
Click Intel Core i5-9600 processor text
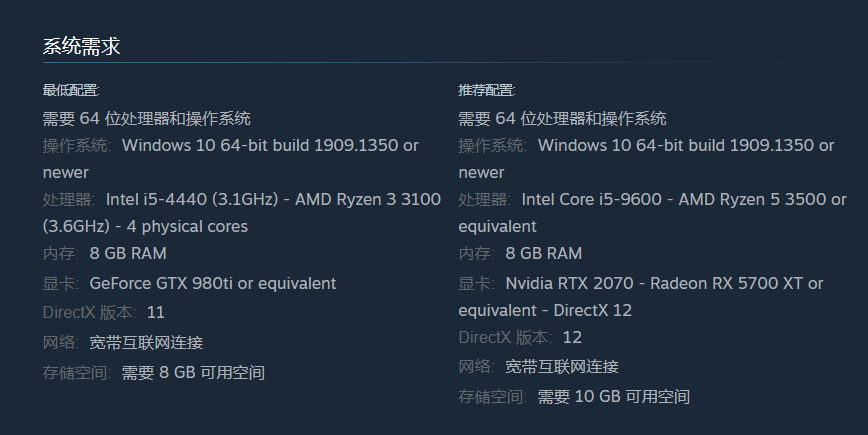[x=592, y=199]
